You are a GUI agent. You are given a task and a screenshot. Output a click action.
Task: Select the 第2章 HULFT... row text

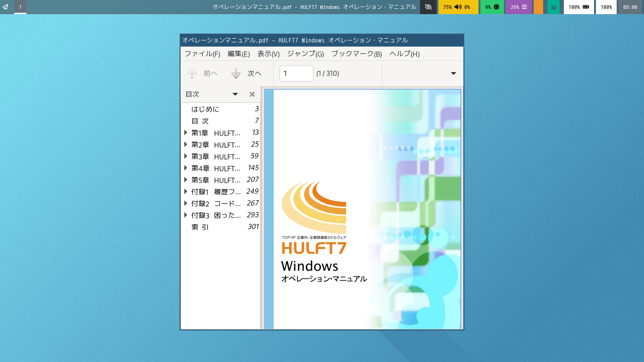(216, 145)
